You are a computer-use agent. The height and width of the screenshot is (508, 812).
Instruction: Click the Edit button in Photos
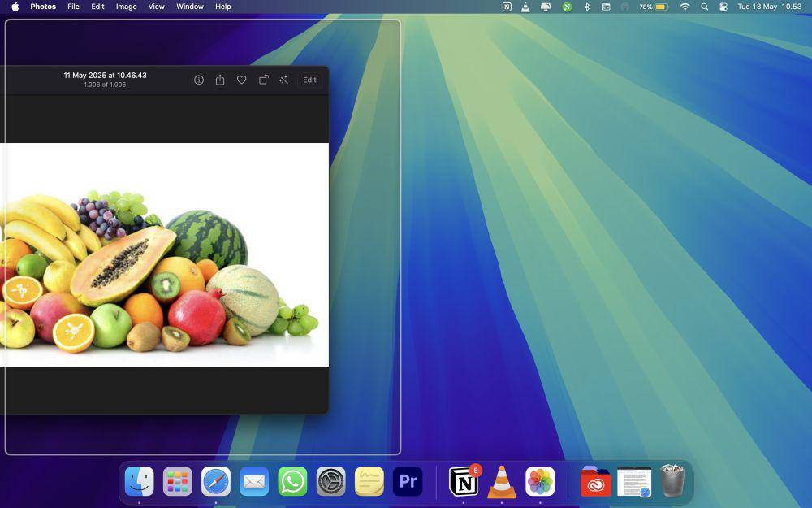(x=309, y=80)
